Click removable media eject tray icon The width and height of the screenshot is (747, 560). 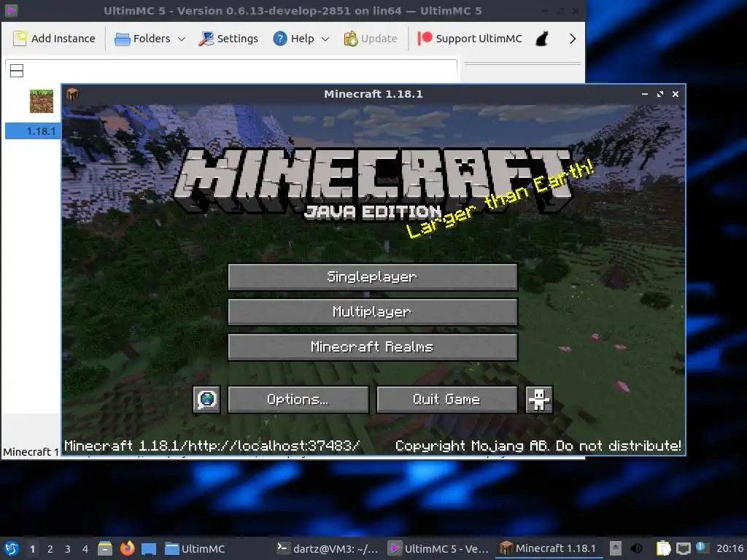[616, 548]
